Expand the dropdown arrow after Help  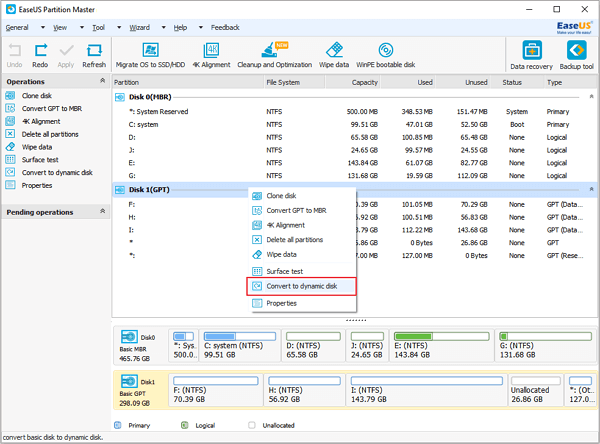[x=201, y=28]
